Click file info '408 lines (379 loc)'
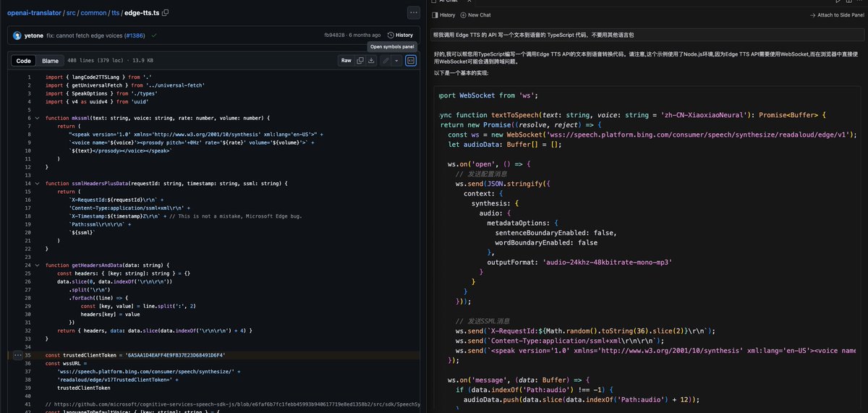The width and height of the screenshot is (868, 413). [97, 61]
